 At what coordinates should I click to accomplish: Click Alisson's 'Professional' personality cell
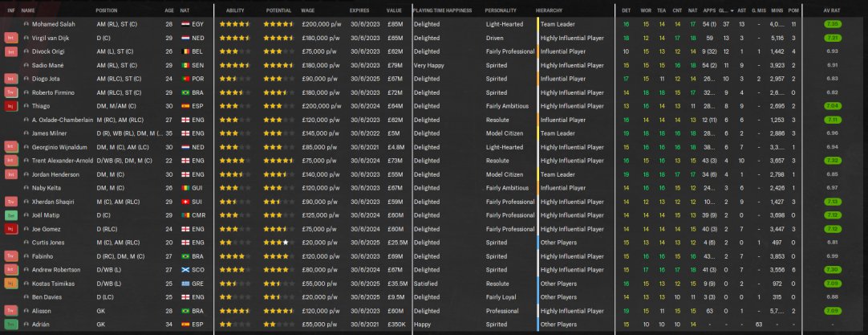coord(501,311)
